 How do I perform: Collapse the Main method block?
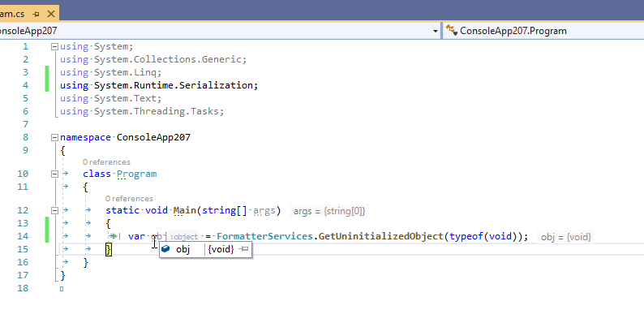[54, 211]
